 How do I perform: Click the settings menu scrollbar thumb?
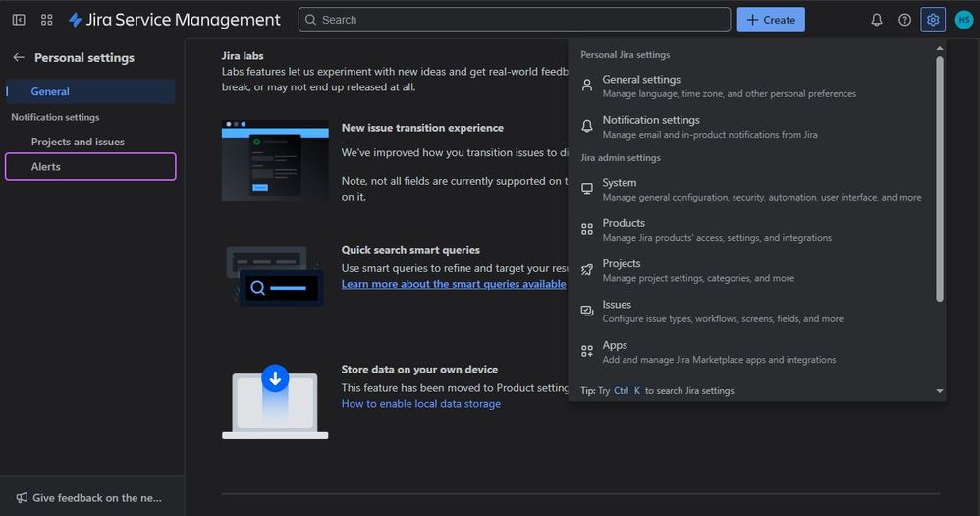[x=940, y=179]
